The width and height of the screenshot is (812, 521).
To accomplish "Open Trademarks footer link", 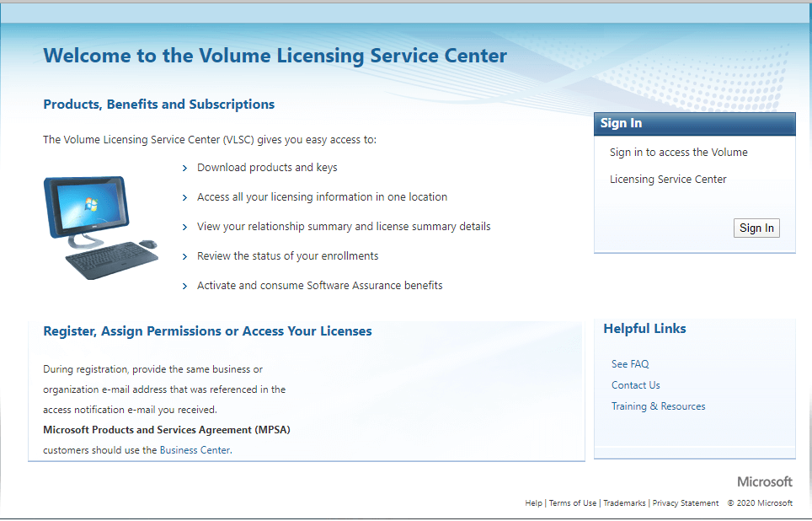I will tap(624, 502).
